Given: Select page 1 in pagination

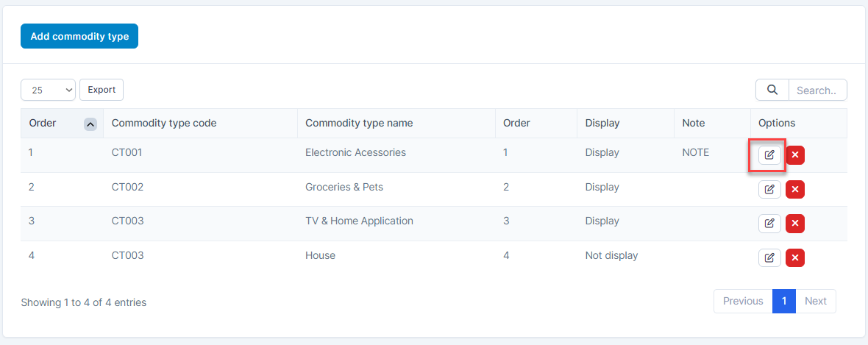Looking at the screenshot, I should [784, 301].
